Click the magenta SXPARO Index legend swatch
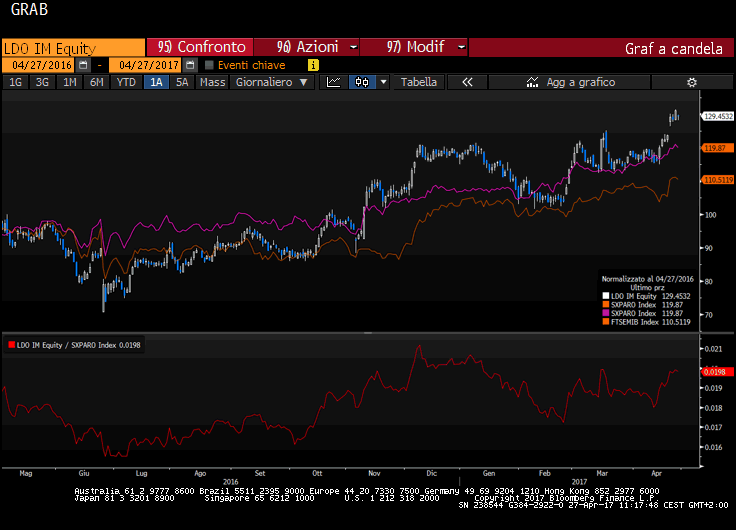 604,313
